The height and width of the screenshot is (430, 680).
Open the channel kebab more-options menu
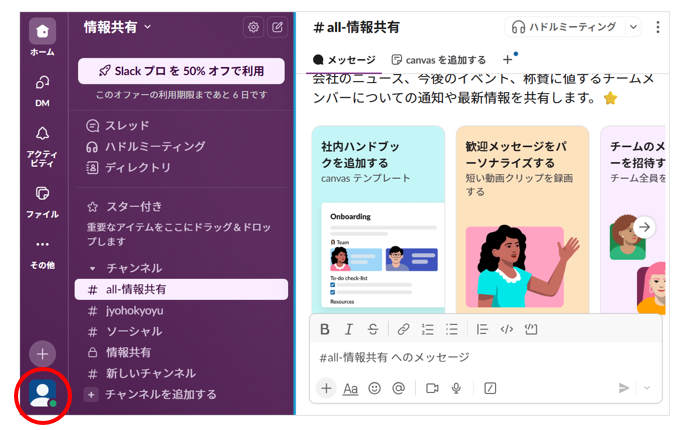point(658,27)
